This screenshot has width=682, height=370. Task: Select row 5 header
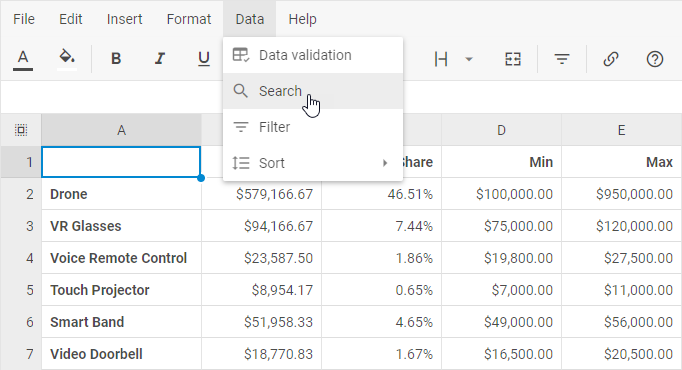(21, 290)
